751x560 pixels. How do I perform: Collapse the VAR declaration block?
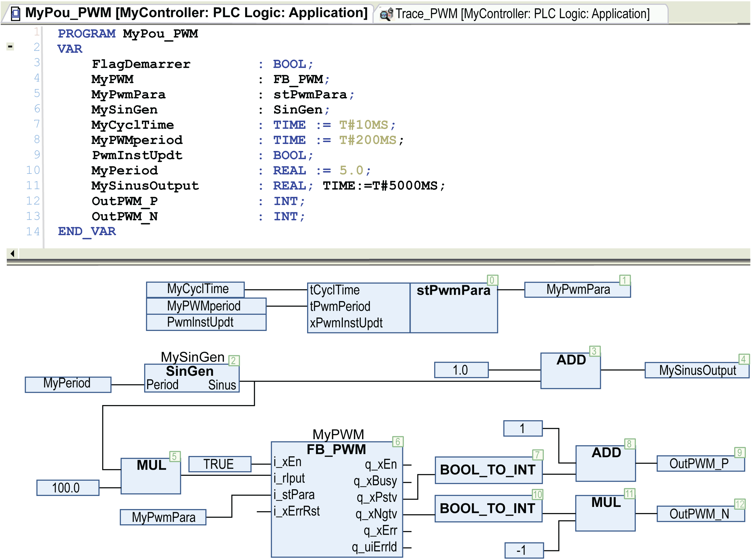pyautogui.click(x=10, y=46)
